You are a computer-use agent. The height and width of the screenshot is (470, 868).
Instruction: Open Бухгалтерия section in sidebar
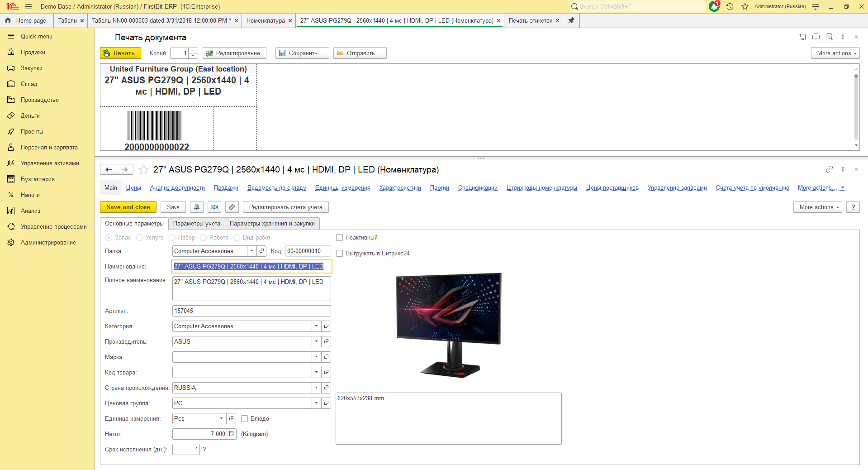tap(38, 179)
